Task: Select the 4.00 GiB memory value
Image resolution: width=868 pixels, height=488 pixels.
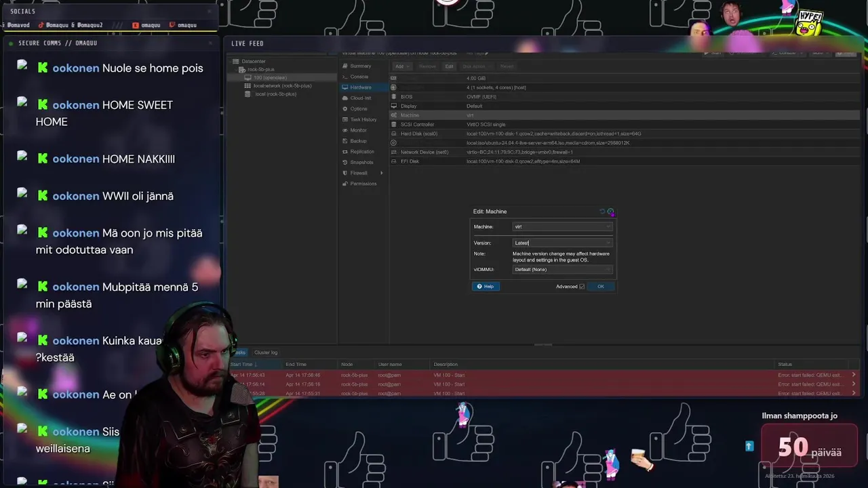Action: click(x=476, y=79)
